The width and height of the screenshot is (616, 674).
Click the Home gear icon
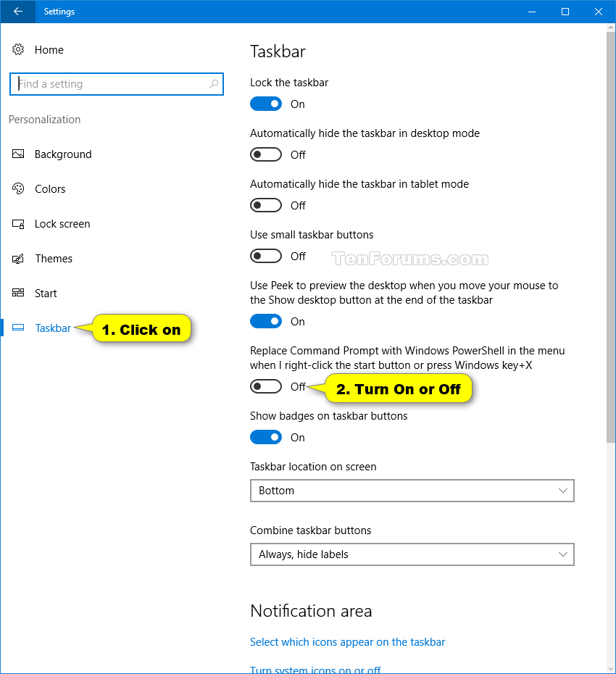click(x=18, y=49)
